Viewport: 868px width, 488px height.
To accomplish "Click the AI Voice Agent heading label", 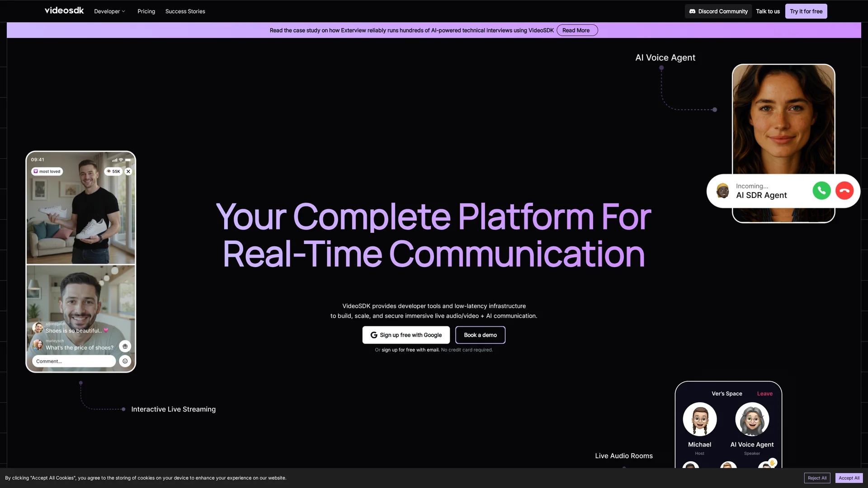I will [x=665, y=58].
